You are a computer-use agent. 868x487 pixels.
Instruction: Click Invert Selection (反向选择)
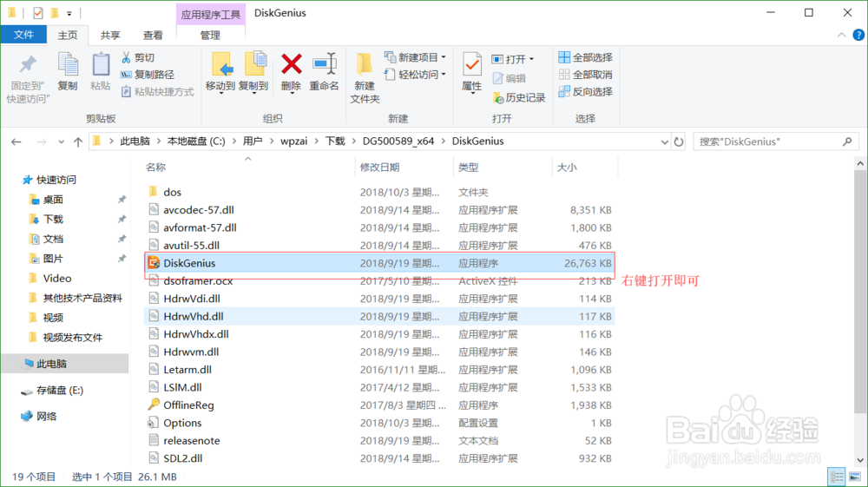(x=585, y=92)
